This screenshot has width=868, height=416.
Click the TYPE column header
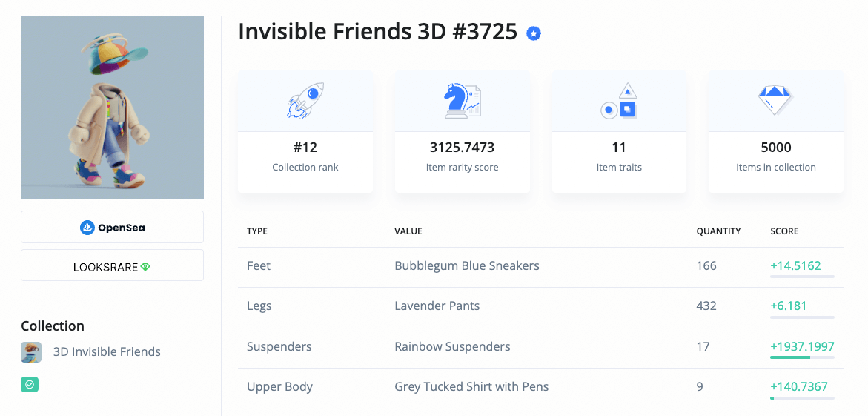tap(257, 231)
